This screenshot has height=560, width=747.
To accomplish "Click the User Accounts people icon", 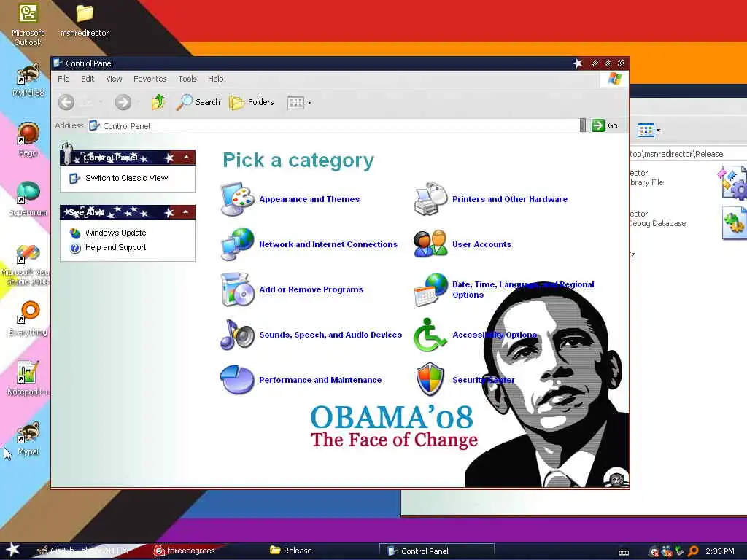I will click(x=431, y=244).
